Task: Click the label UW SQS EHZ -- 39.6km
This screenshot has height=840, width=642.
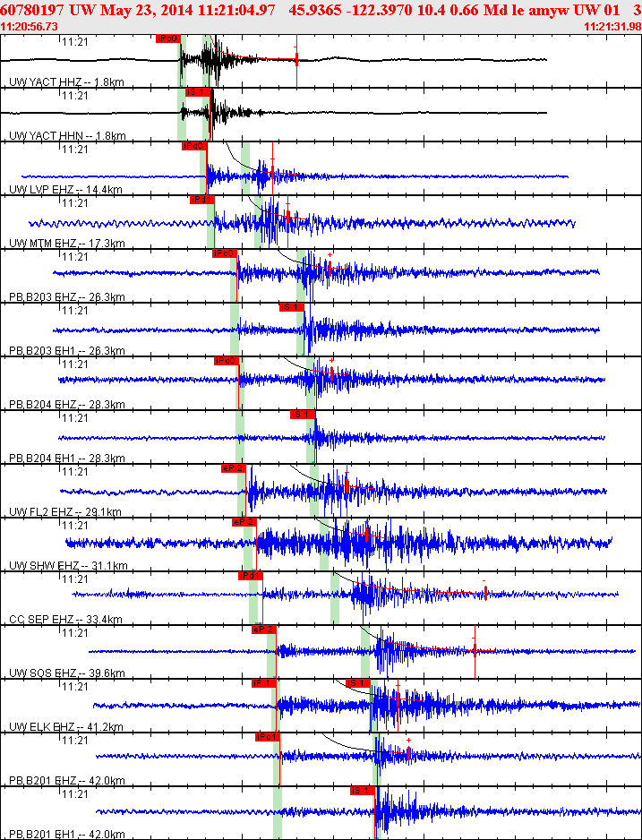Action: [67, 673]
